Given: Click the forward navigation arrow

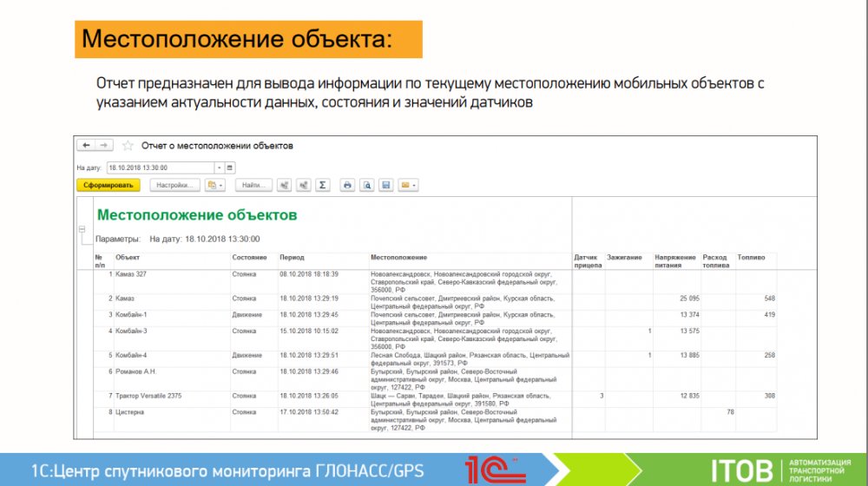Looking at the screenshot, I should [102, 146].
